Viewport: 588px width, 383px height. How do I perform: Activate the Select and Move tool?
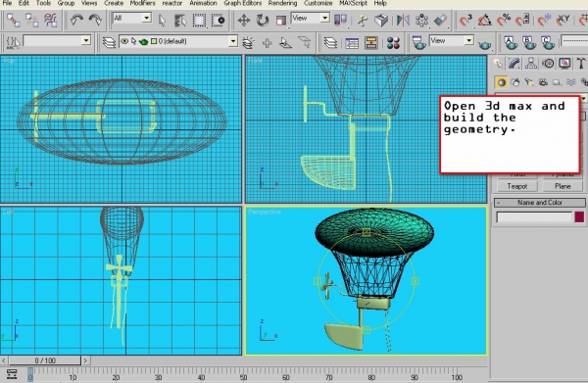(x=244, y=20)
